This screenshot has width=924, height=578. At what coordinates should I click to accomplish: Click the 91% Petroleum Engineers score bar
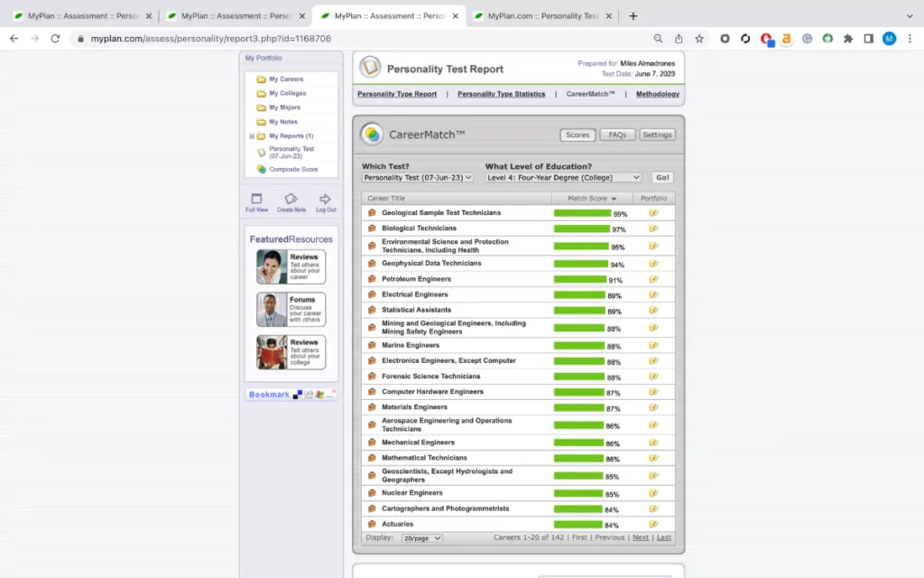click(580, 279)
